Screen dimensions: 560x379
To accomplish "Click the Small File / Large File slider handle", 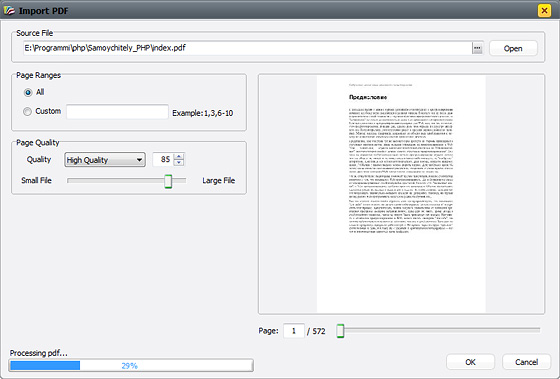I will click(168, 181).
